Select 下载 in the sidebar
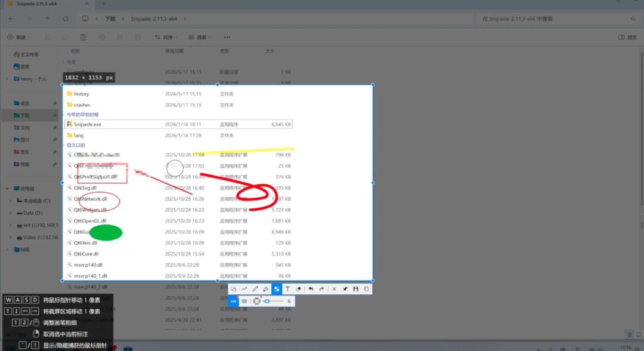The height and width of the screenshot is (351, 644). pyautogui.click(x=30, y=115)
